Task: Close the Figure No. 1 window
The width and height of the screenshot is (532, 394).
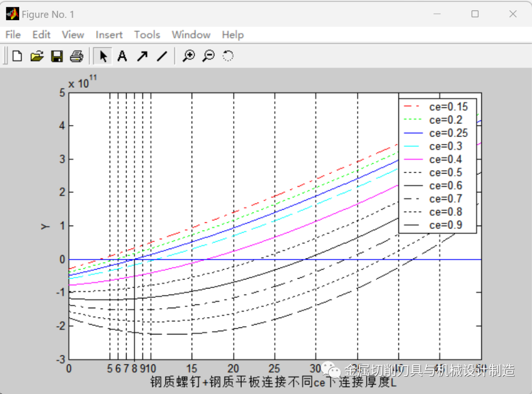Action: [513, 14]
